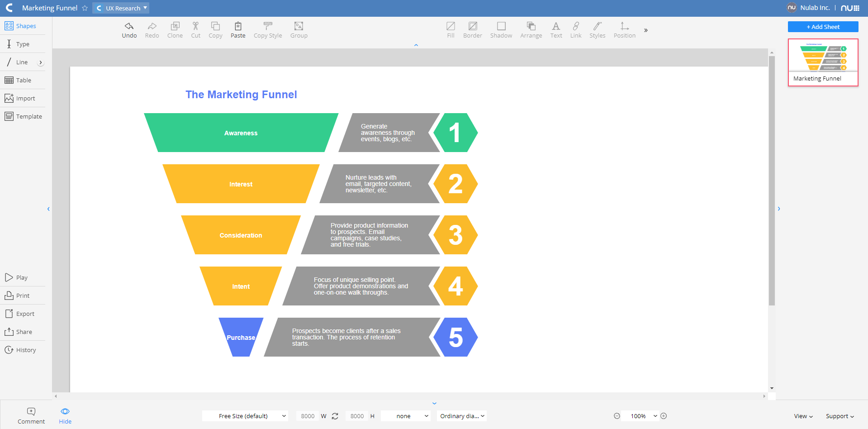
Task: Select the Table tool
Action: [x=18, y=80]
